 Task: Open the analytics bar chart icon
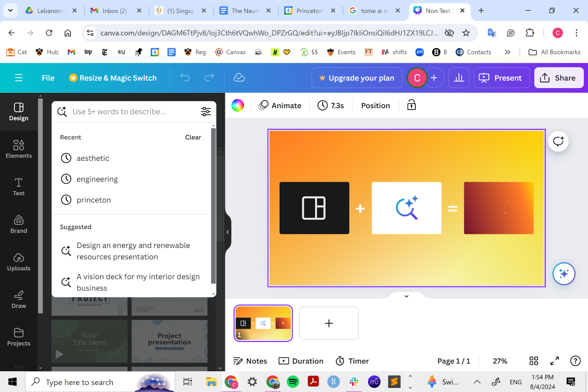click(x=459, y=78)
